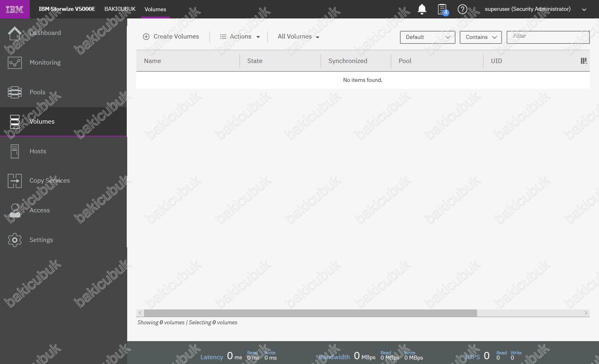Click the Pools storage icon
Image resolution: width=599 pixels, height=364 pixels.
(15, 92)
